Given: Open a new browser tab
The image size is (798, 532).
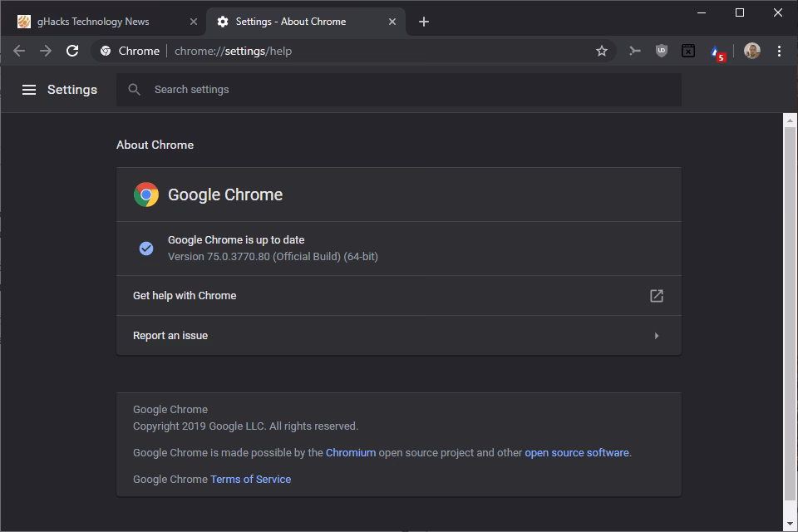Looking at the screenshot, I should click(424, 21).
